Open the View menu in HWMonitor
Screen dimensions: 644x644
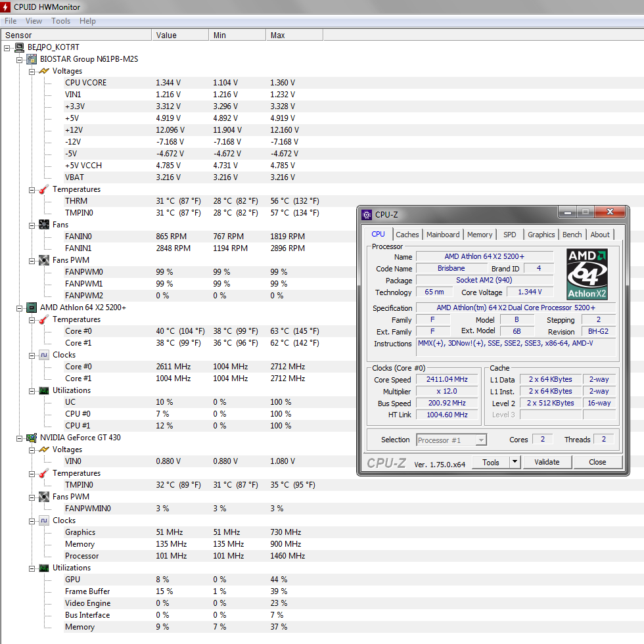34,21
